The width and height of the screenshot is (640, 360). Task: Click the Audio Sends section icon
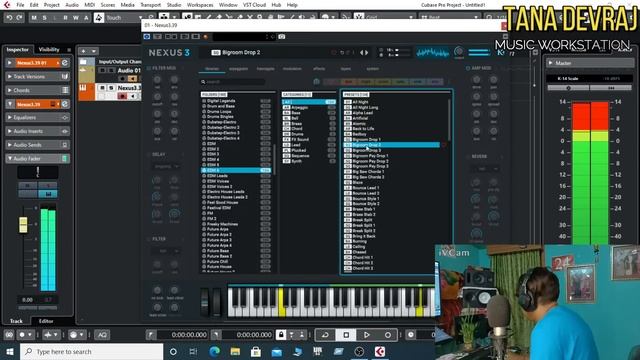pos(64,145)
